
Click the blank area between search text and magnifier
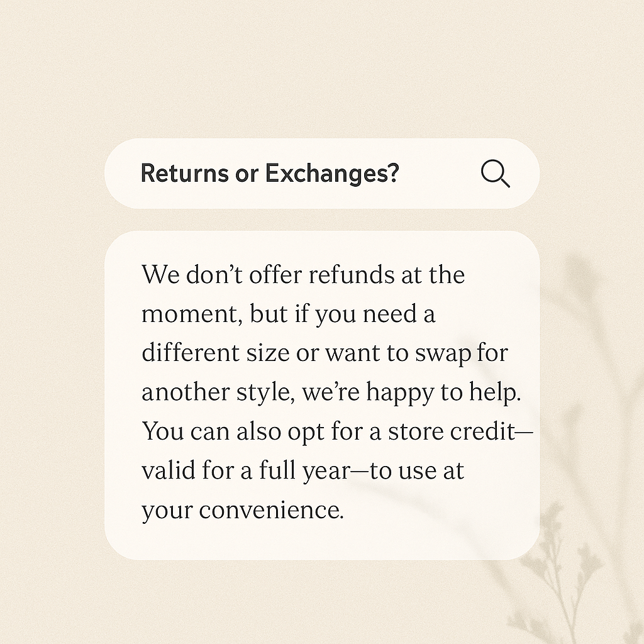pyautogui.click(x=440, y=174)
